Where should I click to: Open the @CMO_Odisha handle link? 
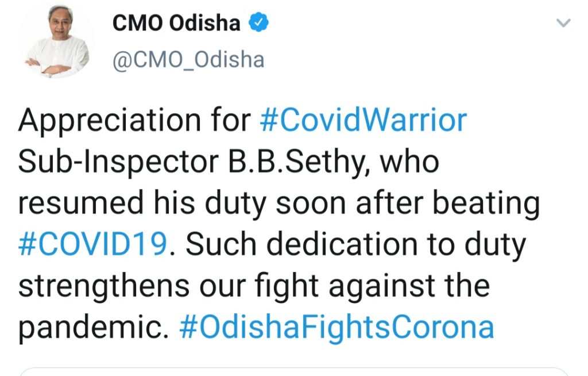click(188, 60)
